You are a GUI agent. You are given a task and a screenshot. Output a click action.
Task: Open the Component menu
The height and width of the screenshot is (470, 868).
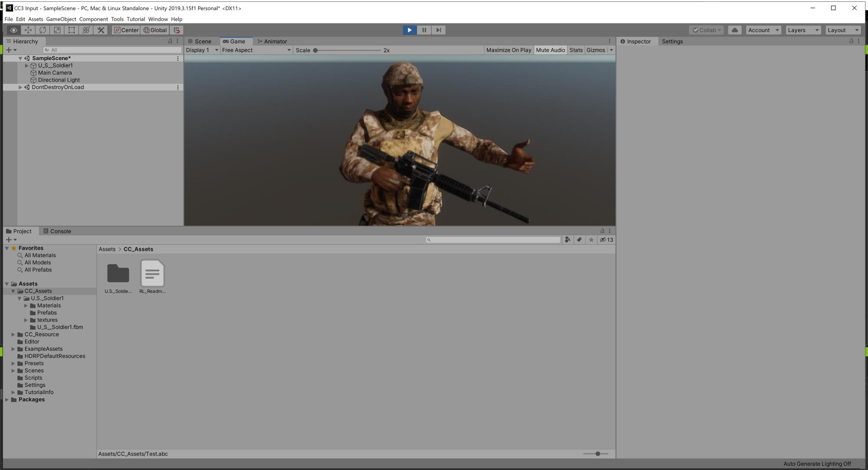click(x=93, y=19)
